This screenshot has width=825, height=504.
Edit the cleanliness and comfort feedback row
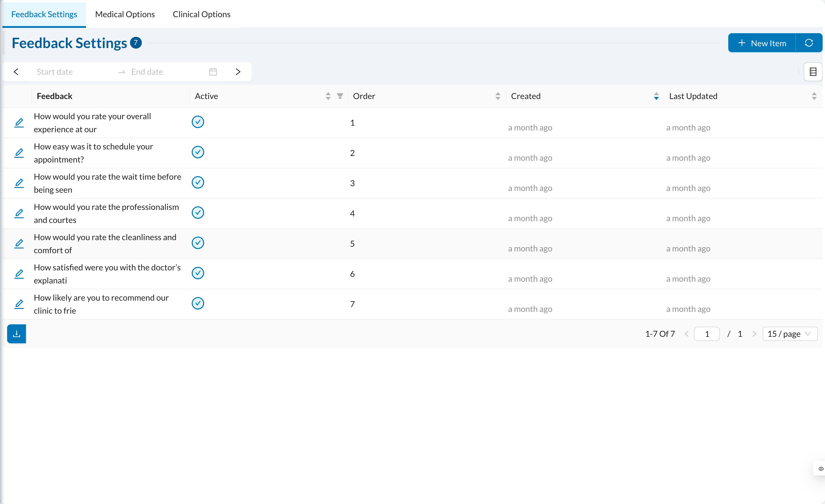19,243
